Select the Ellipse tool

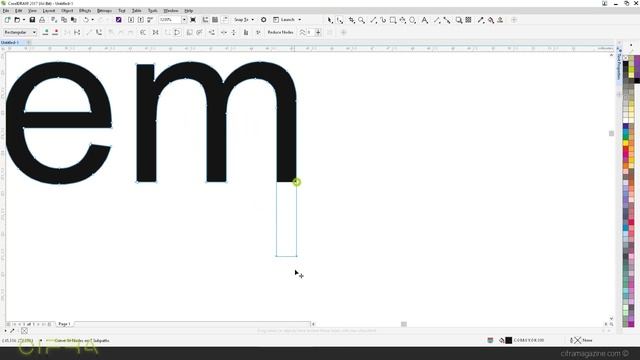click(x=403, y=20)
